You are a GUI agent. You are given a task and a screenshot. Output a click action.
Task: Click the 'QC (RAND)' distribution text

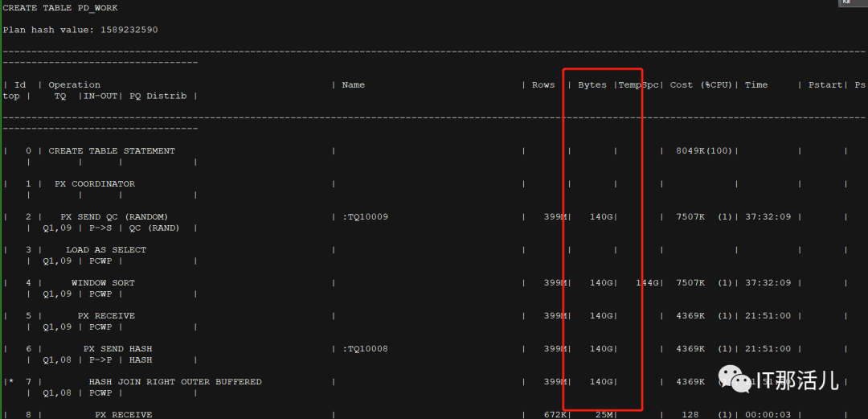(x=156, y=228)
